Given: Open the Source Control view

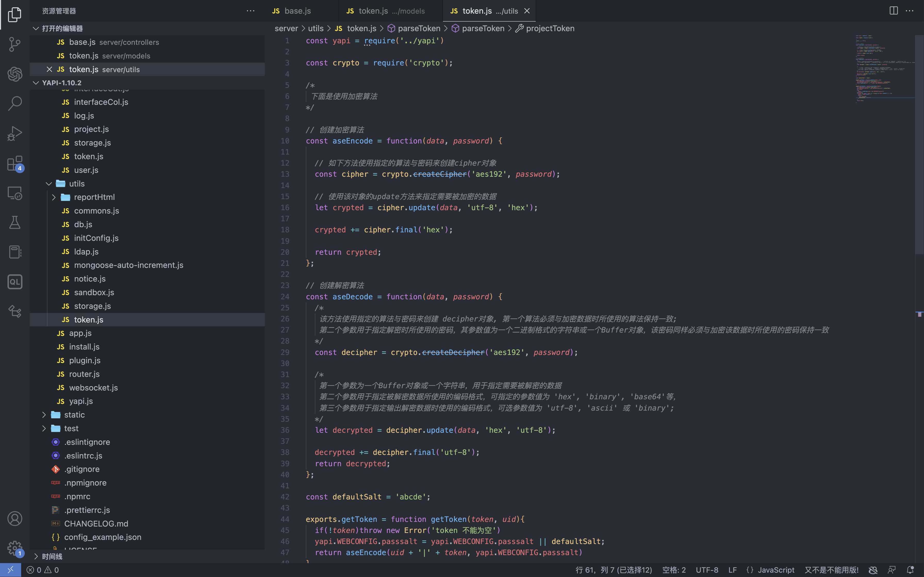Looking at the screenshot, I should [x=14, y=44].
